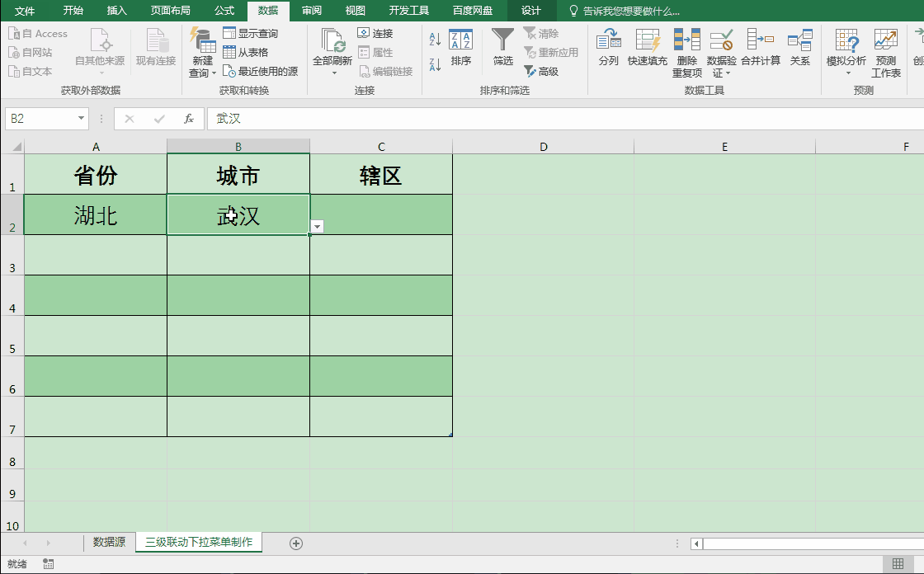Open existing connections (现有连接)
924x574 pixels.
(x=156, y=47)
